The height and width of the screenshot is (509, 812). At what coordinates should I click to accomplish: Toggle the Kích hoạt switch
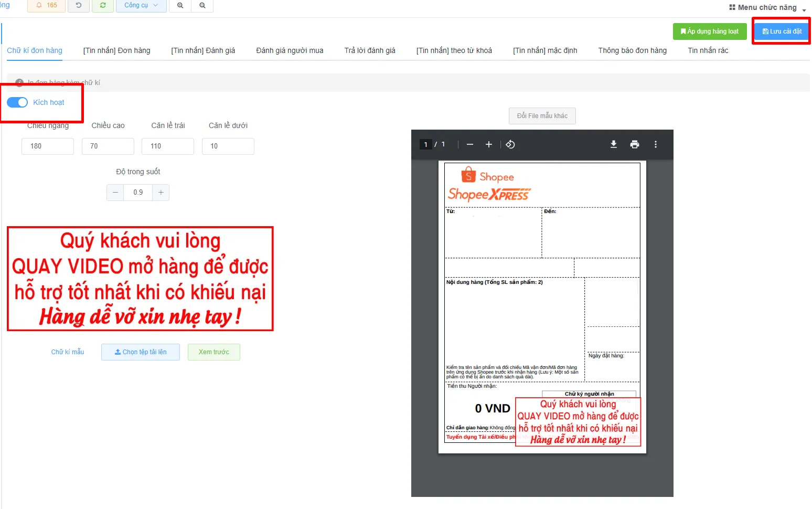click(17, 102)
